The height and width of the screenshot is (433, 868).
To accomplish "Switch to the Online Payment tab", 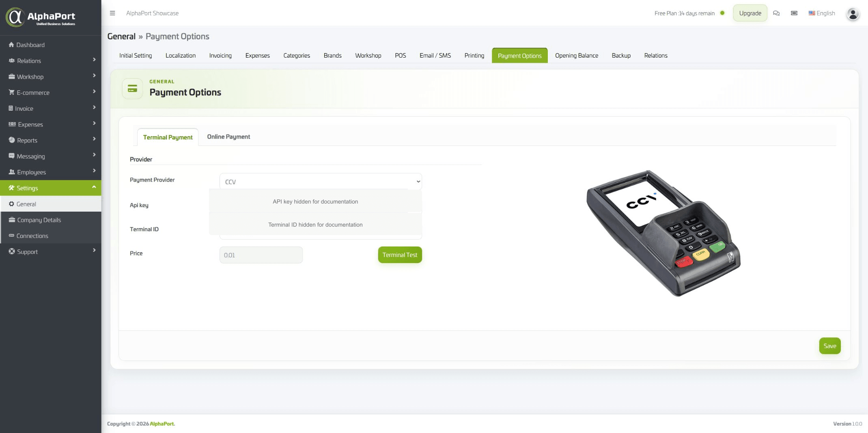I will pyautogui.click(x=228, y=137).
